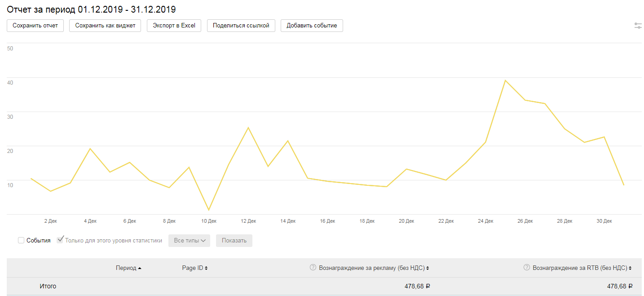The width and height of the screenshot is (644, 296).
Task: Sort by 'Вознаграждение за рекламу' column header
Action: click(374, 268)
